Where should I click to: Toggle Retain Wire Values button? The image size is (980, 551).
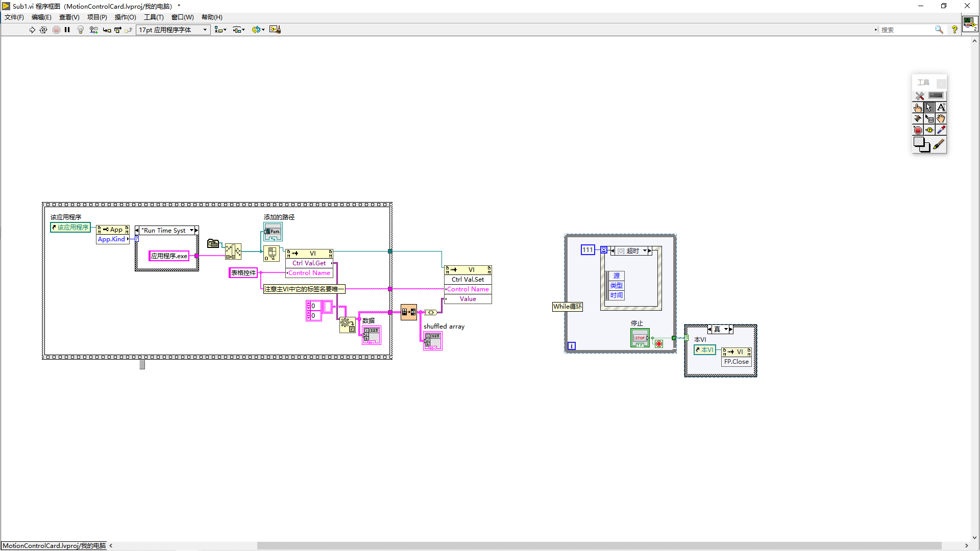coord(93,30)
